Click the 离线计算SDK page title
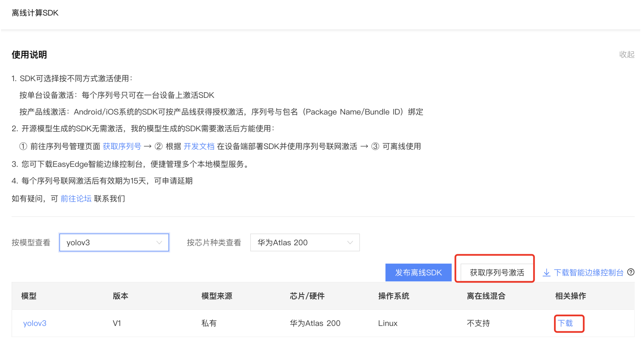Screen dimensions: 644x347 [x=35, y=13]
